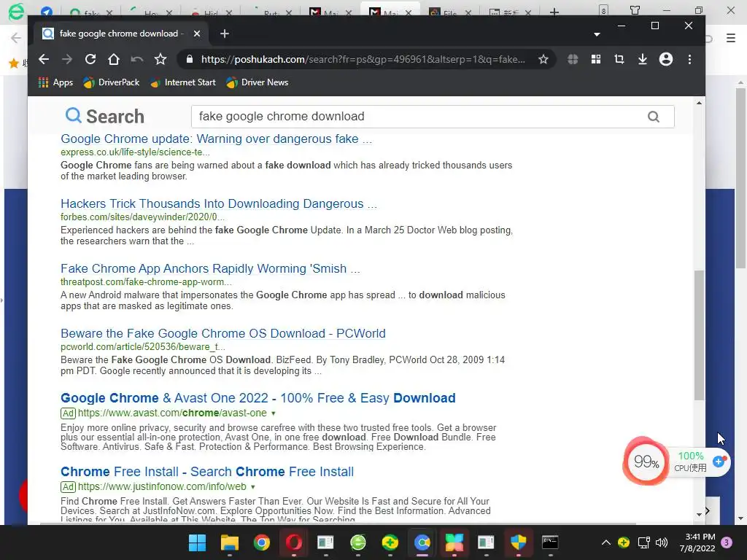
Task: Click the volume speaker tray icon
Action: tap(661, 542)
